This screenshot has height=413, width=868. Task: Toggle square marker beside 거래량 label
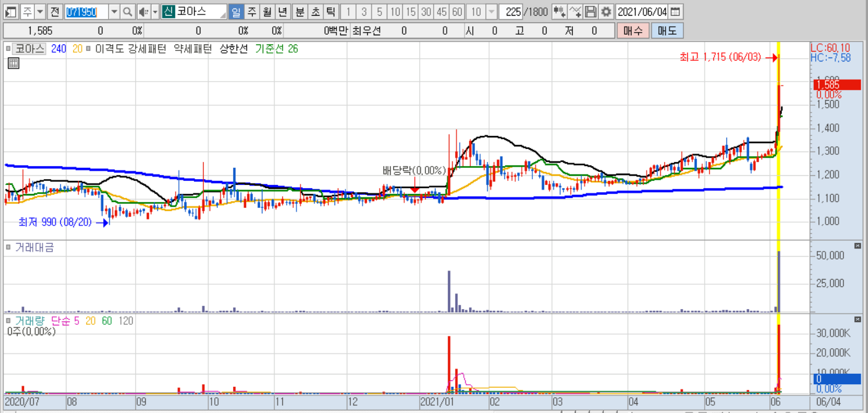click(8, 321)
